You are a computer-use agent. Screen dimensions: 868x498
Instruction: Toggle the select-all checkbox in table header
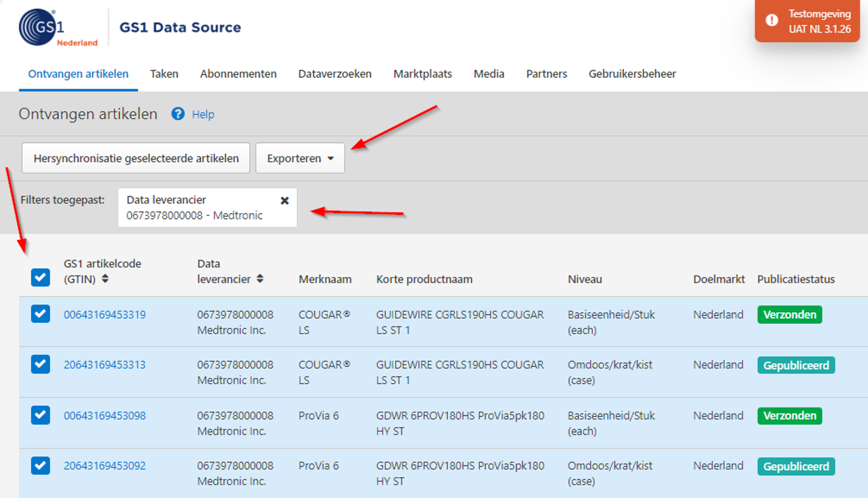40,278
